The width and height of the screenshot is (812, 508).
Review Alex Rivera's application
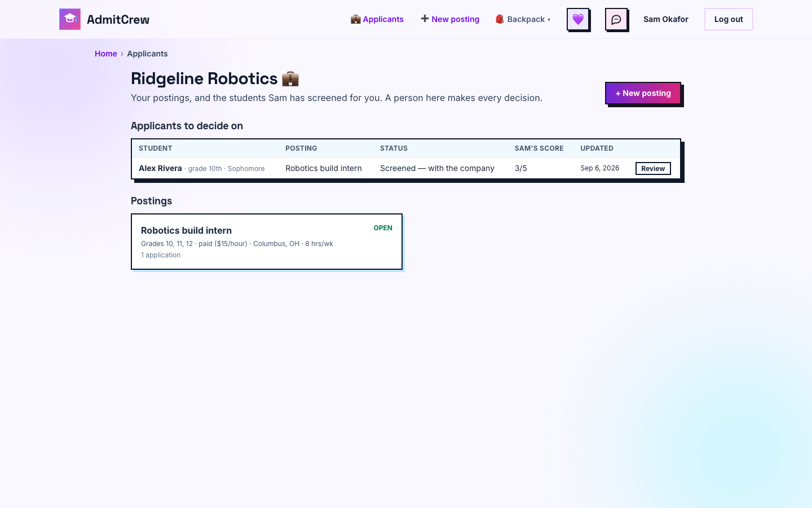[x=653, y=168]
